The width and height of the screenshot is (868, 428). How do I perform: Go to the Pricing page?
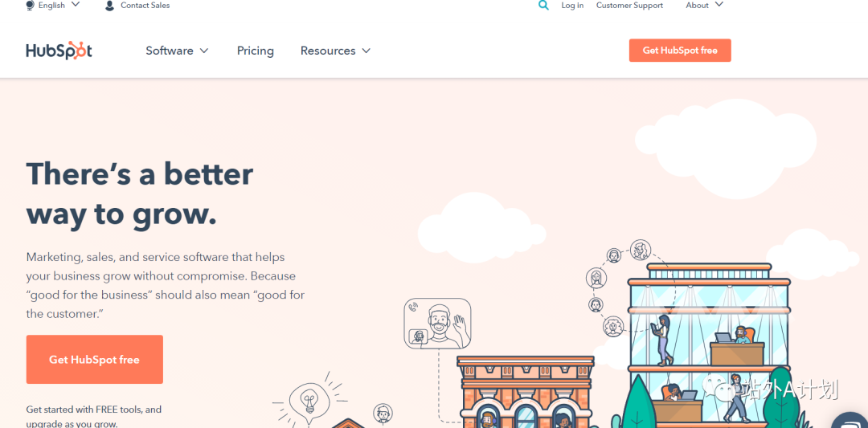256,51
